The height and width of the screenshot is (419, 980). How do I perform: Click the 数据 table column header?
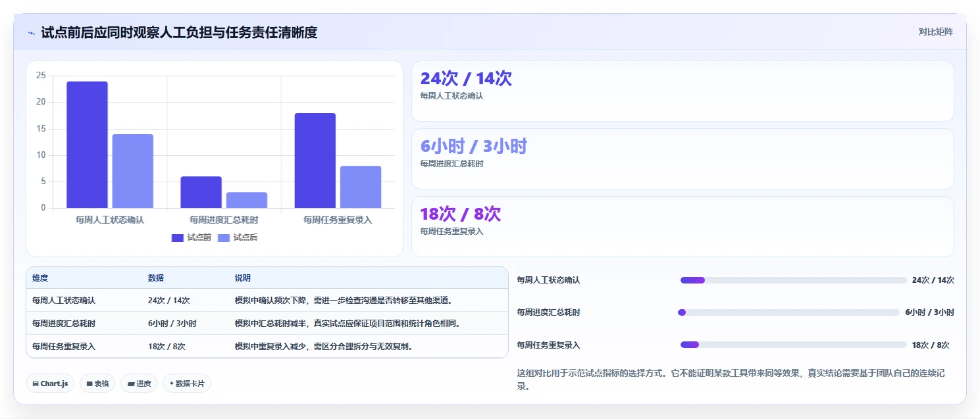click(x=156, y=278)
